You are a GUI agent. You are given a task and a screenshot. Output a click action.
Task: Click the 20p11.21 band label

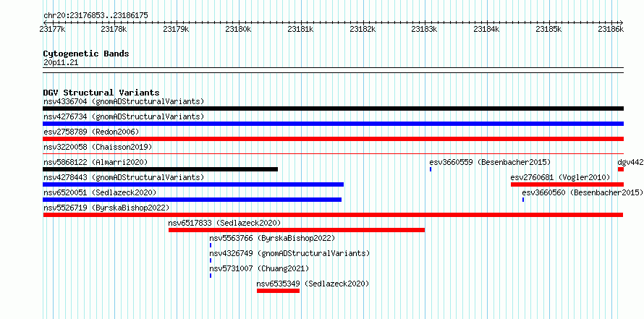[x=61, y=63]
